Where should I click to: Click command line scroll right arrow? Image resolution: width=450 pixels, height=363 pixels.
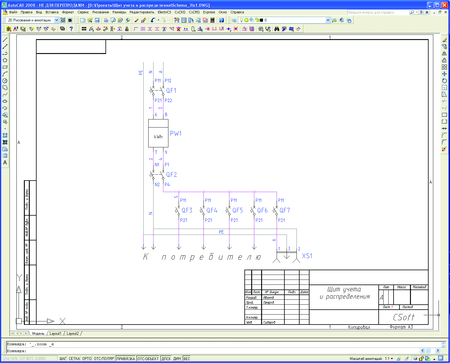tap(438, 351)
